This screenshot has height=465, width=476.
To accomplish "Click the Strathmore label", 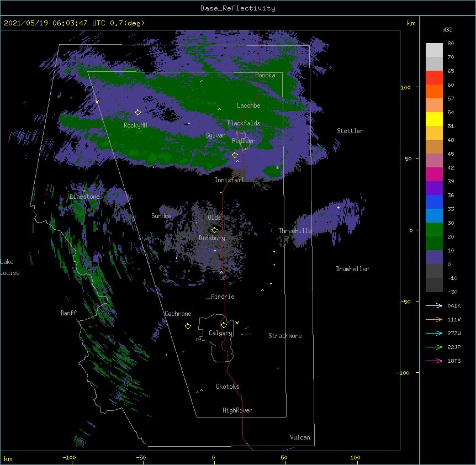I will pos(285,336).
